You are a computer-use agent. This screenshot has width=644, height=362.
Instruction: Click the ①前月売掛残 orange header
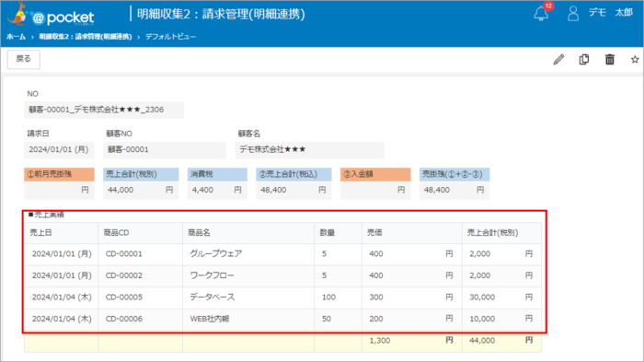59,174
